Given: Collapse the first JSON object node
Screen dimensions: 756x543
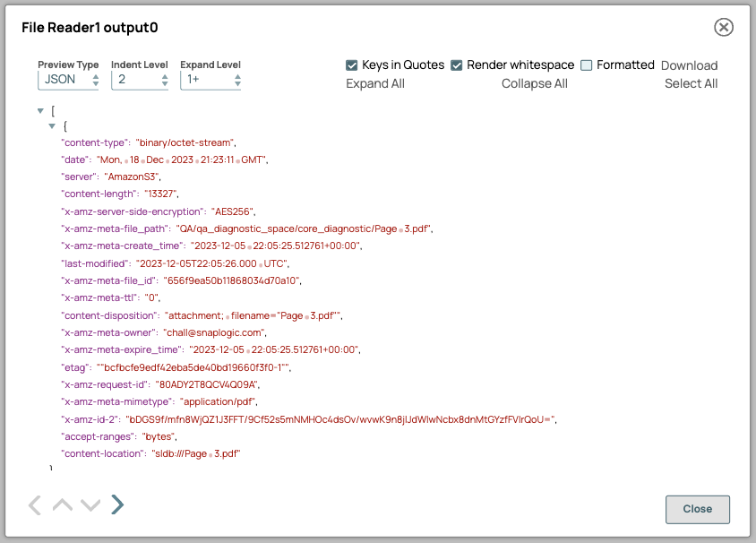Looking at the screenshot, I should (52, 127).
